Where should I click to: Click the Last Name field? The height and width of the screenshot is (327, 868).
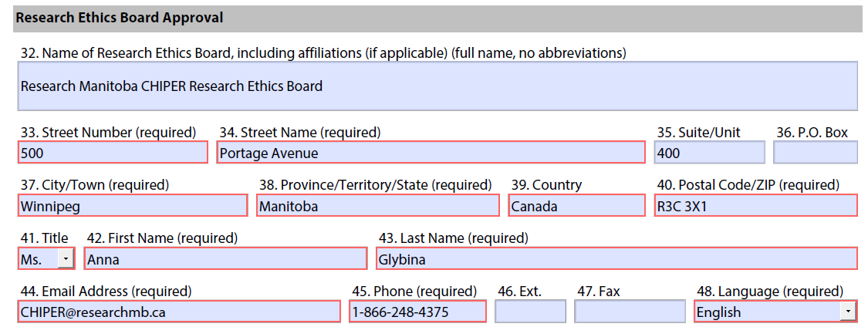point(616,259)
